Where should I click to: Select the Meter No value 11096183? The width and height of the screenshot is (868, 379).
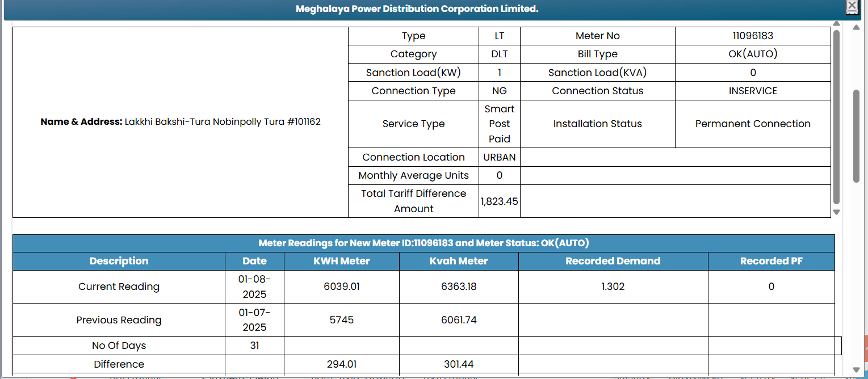[x=753, y=36]
